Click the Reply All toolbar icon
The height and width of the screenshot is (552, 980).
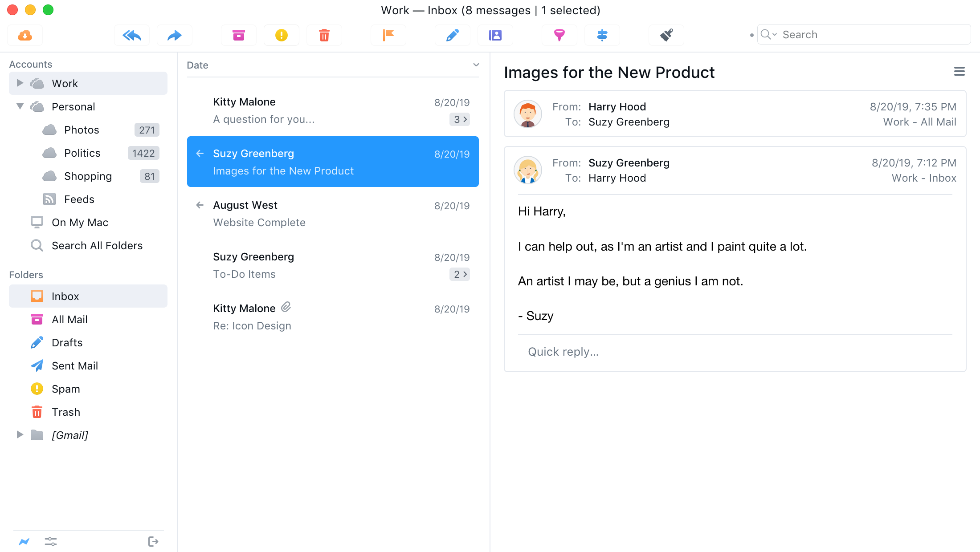(132, 35)
